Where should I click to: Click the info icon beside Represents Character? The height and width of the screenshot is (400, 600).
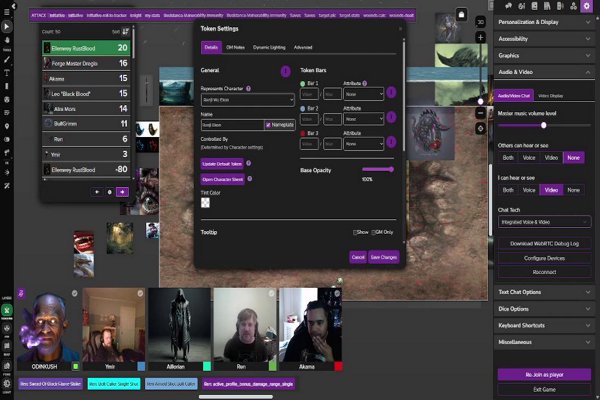point(248,88)
